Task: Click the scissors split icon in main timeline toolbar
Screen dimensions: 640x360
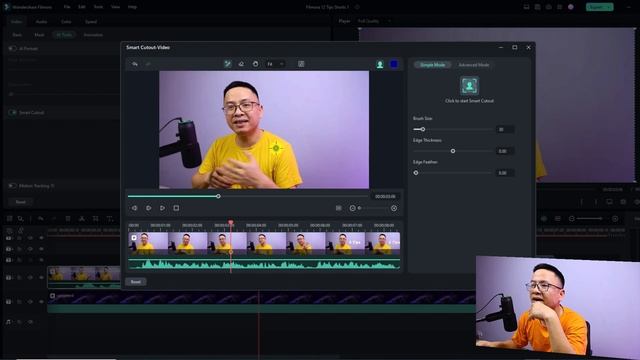Action: pos(82,219)
